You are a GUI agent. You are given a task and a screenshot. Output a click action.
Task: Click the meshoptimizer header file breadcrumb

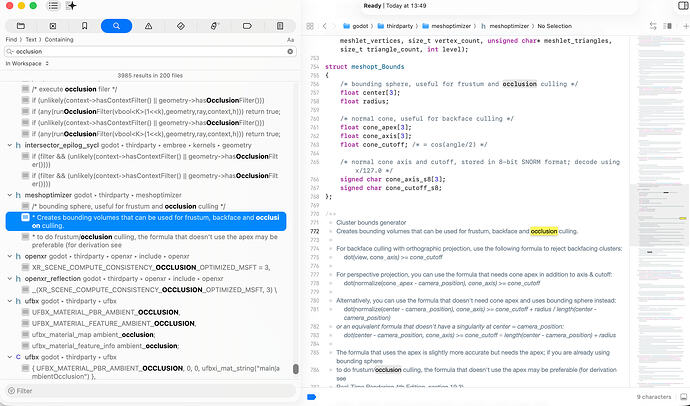pyautogui.click(x=504, y=26)
